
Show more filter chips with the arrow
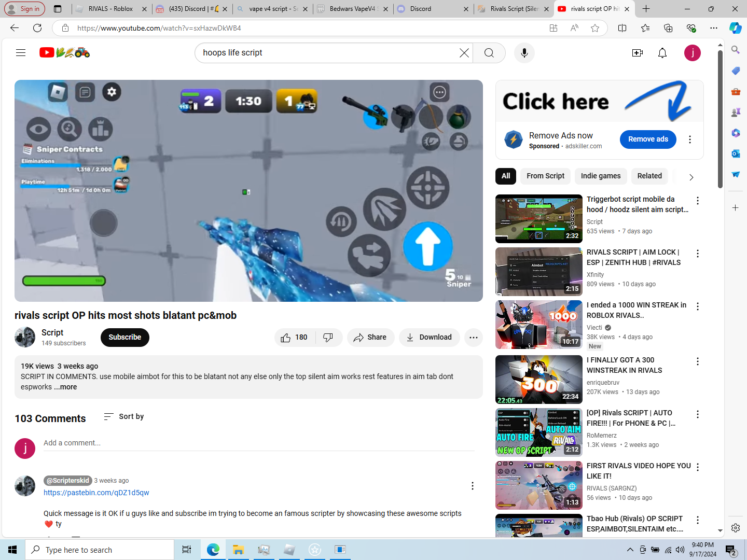(691, 177)
